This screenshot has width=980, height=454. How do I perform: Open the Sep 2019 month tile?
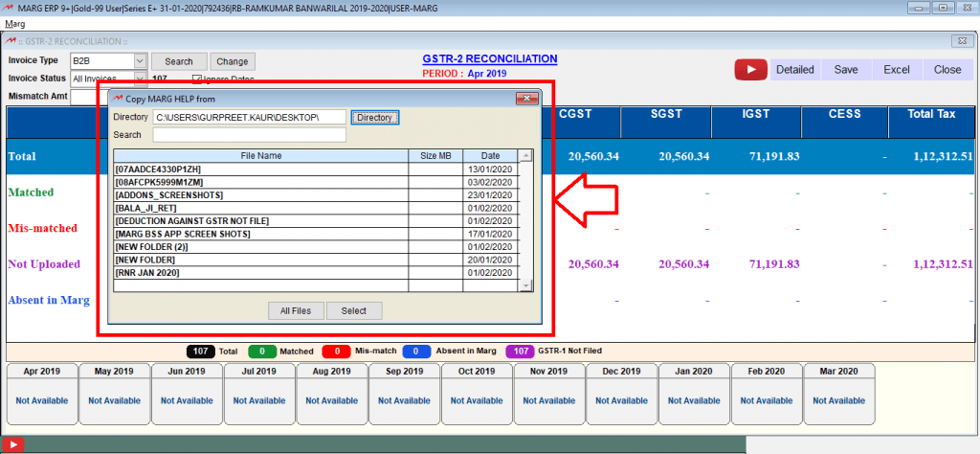coord(405,394)
